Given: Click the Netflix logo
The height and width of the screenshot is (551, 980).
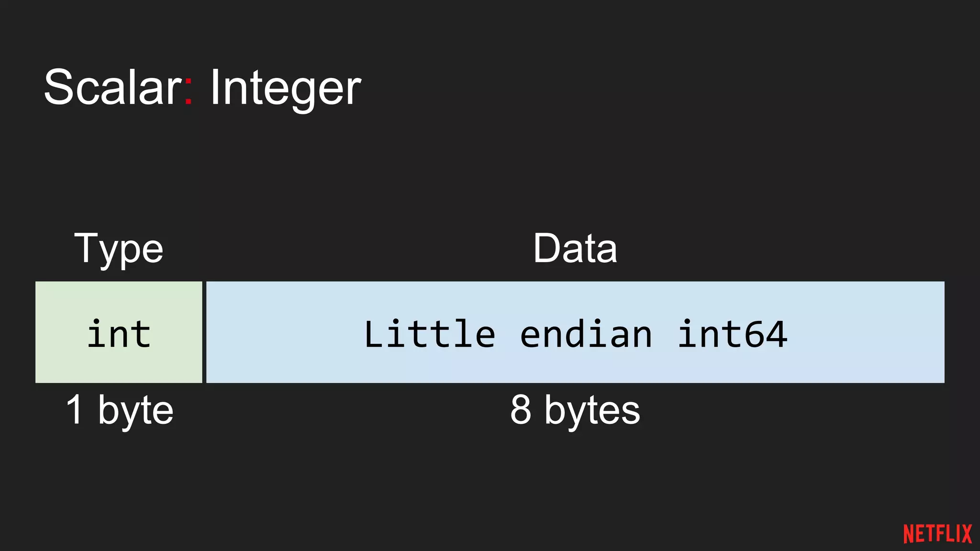Looking at the screenshot, I should point(937,534).
